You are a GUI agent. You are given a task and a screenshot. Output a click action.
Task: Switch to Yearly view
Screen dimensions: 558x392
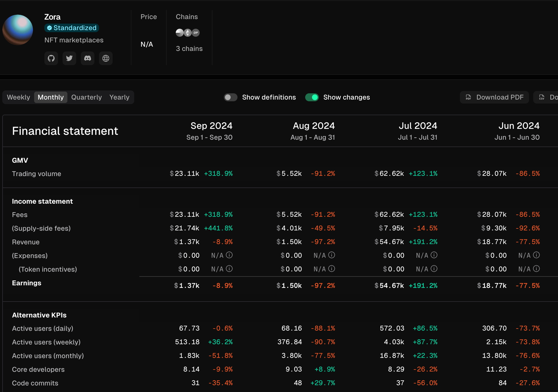(x=119, y=97)
